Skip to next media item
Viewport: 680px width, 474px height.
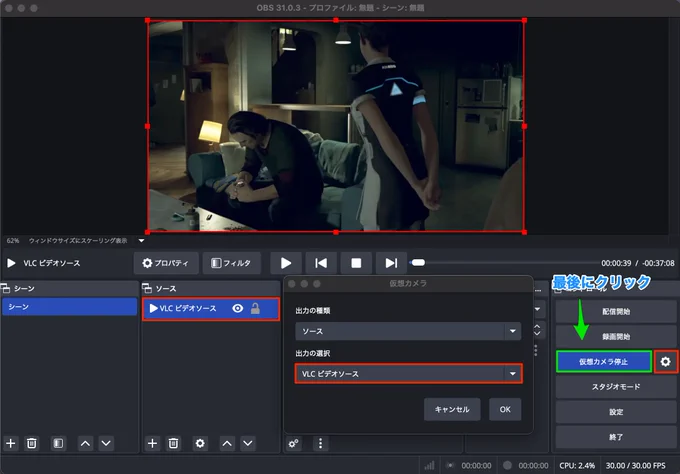391,263
